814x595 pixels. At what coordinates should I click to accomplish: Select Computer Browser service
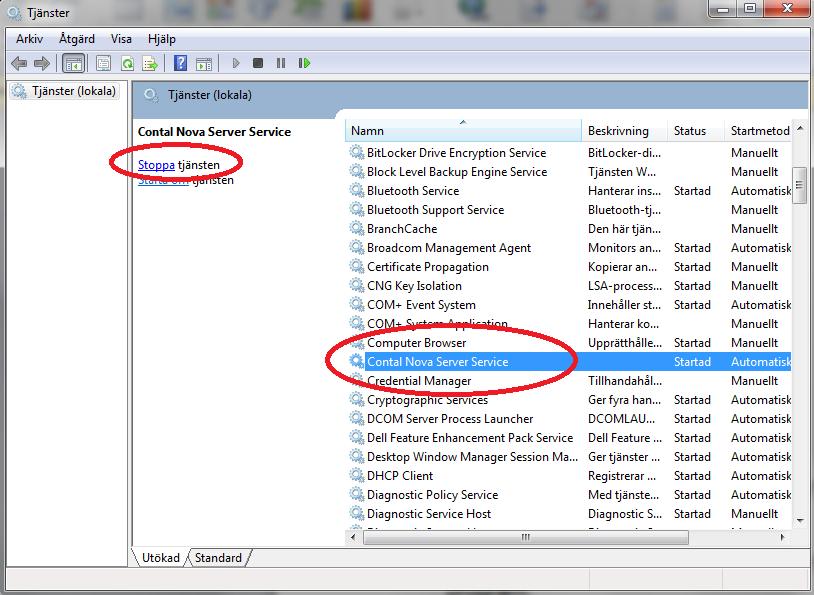[x=568, y=343]
